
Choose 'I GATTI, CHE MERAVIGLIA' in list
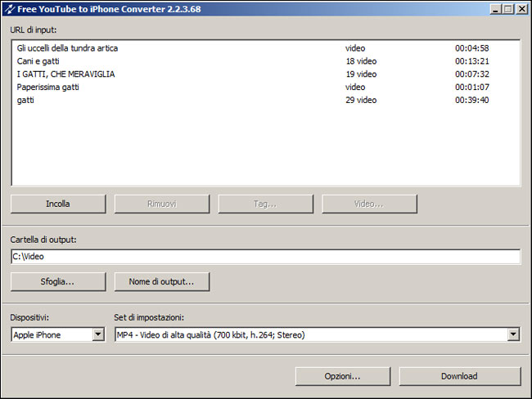click(65, 74)
